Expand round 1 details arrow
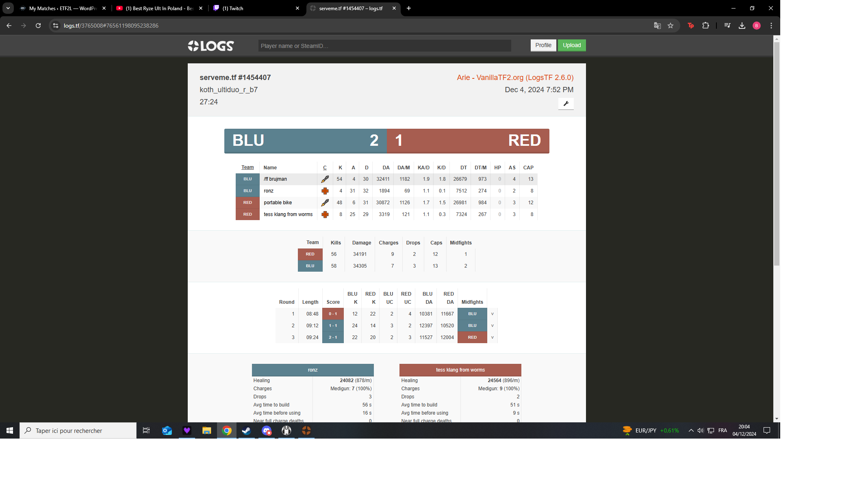868x480 pixels. point(492,314)
